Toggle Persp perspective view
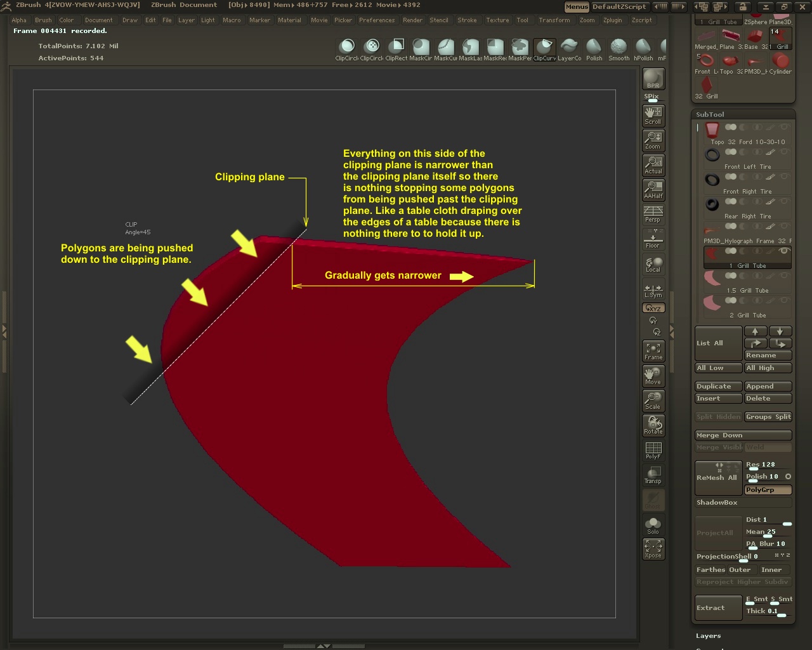Image resolution: width=812 pixels, height=650 pixels. tap(653, 214)
